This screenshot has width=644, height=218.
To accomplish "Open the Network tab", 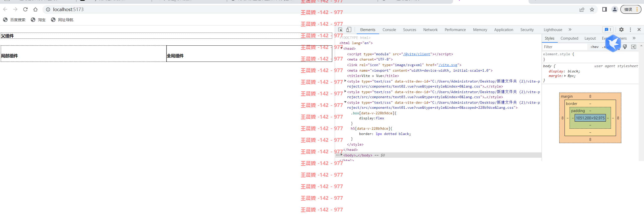I will (x=430, y=30).
